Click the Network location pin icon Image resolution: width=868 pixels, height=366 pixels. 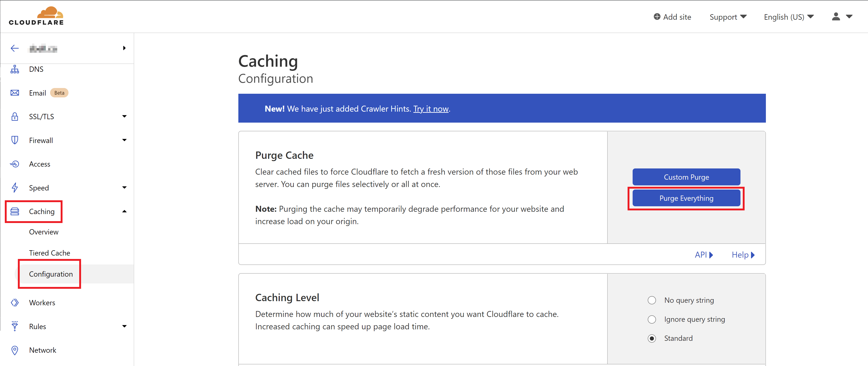(15, 350)
